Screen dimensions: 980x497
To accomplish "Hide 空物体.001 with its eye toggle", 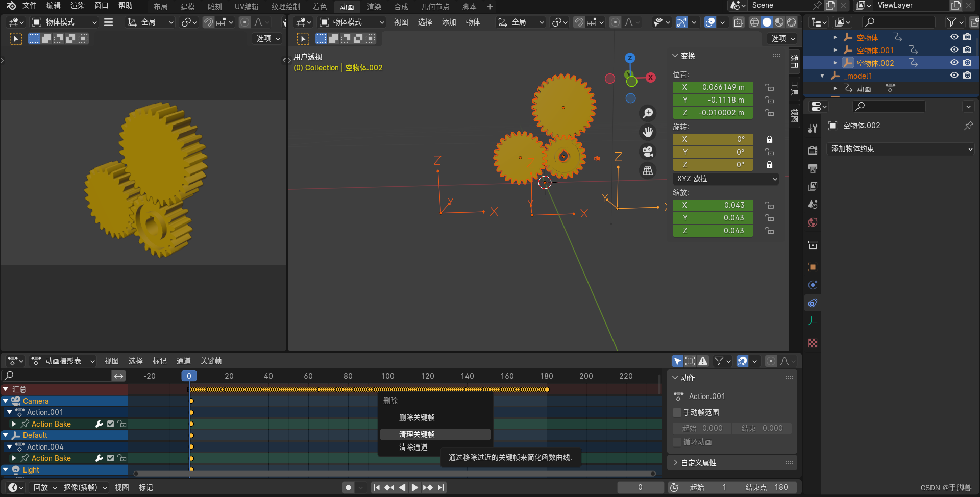I will tap(954, 49).
